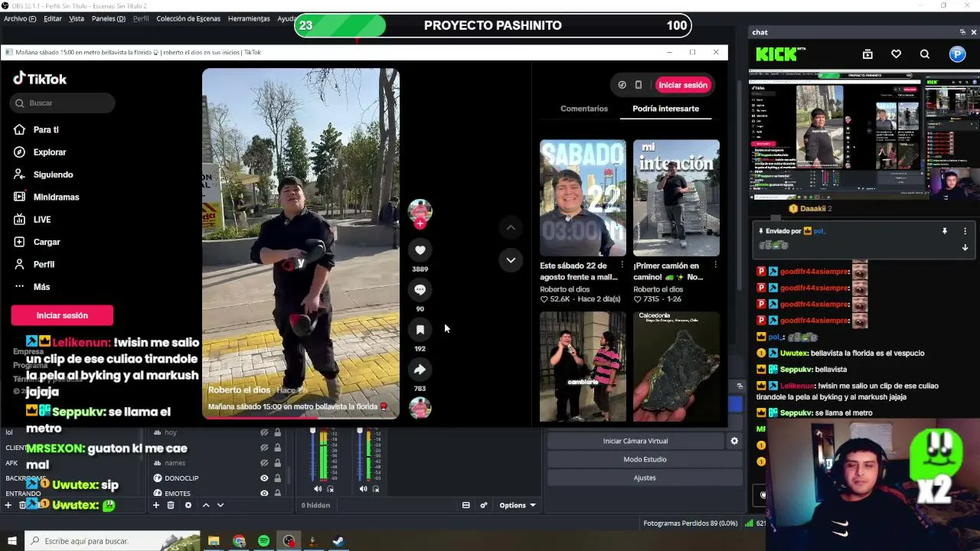The image size is (980, 551).
Task: Open Explorar in TikTok sidebar
Action: tap(50, 152)
